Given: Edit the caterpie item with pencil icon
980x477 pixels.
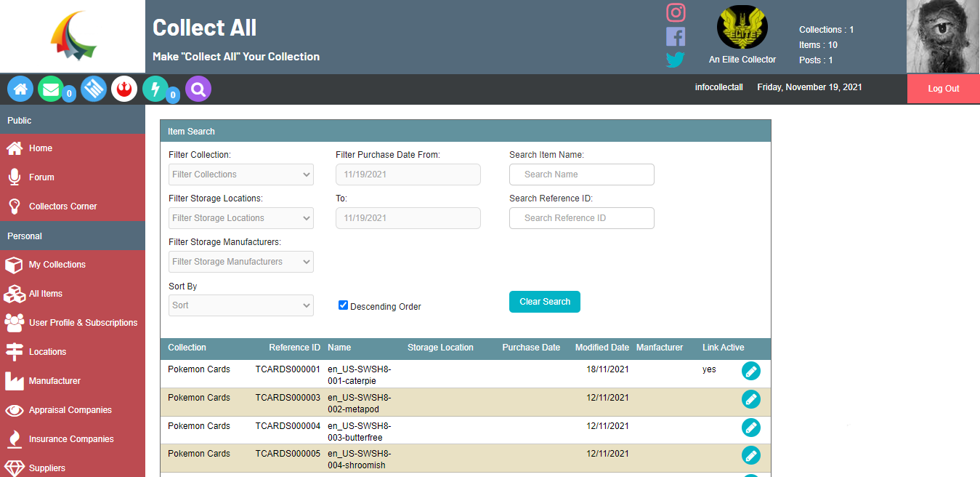Looking at the screenshot, I should (x=750, y=371).
